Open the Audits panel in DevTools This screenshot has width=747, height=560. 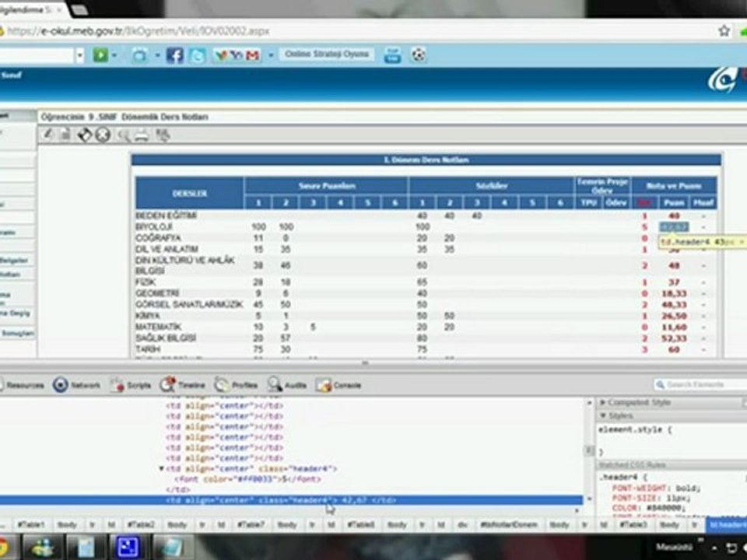pos(287,385)
